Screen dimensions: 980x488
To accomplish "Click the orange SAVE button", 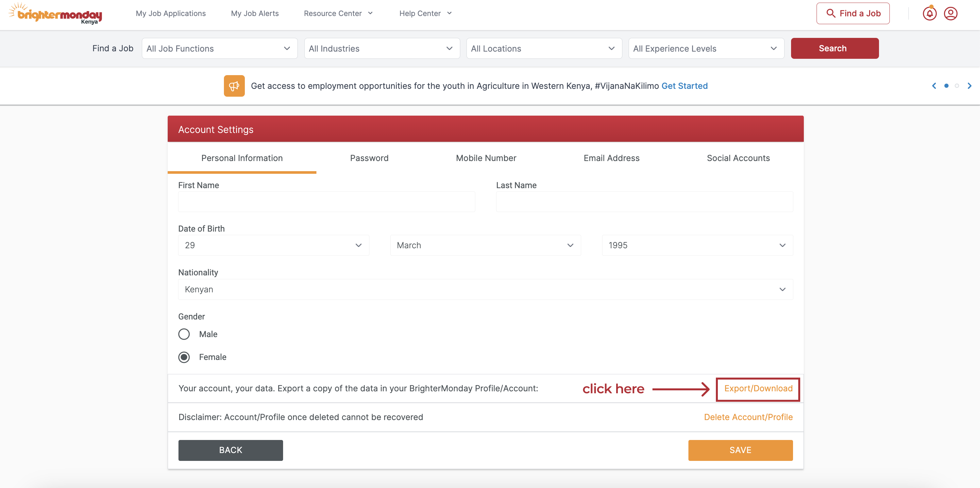I will (x=740, y=450).
